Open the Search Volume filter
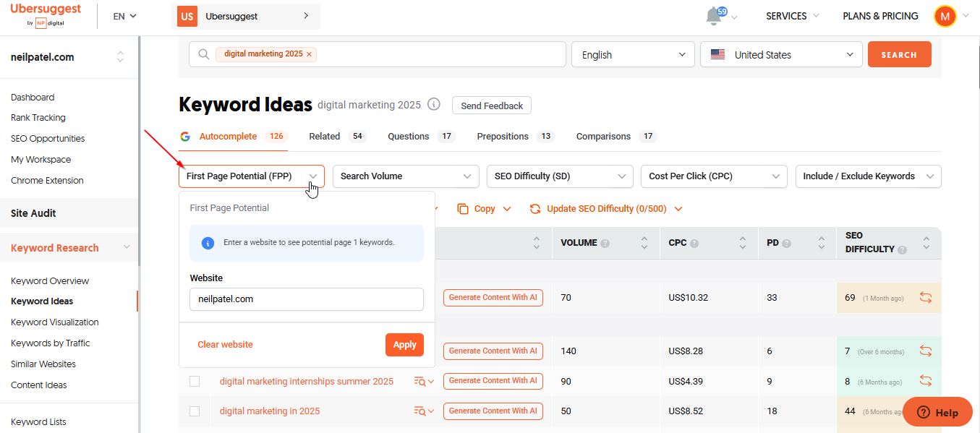The width and height of the screenshot is (980, 433). point(406,176)
